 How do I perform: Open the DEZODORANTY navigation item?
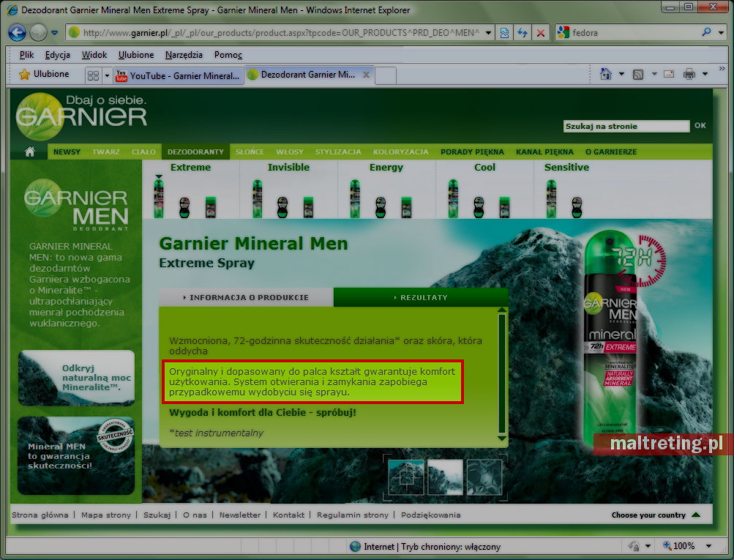tap(195, 152)
